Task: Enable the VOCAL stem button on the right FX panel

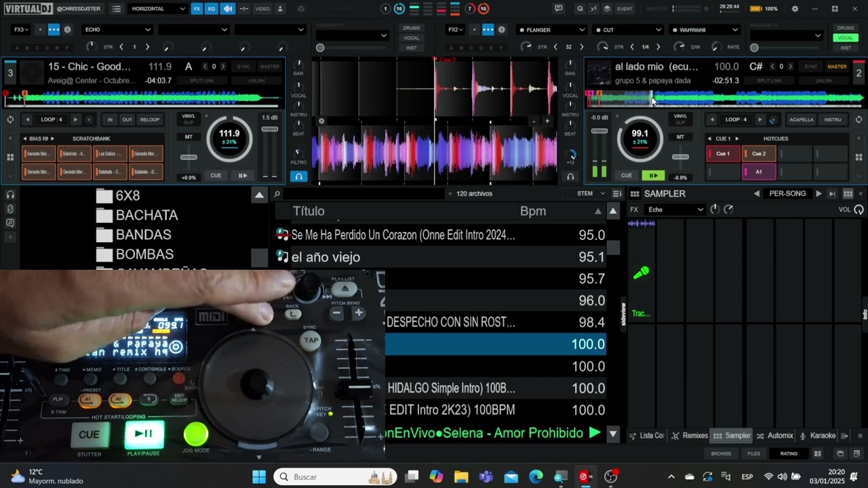Action: coord(846,38)
